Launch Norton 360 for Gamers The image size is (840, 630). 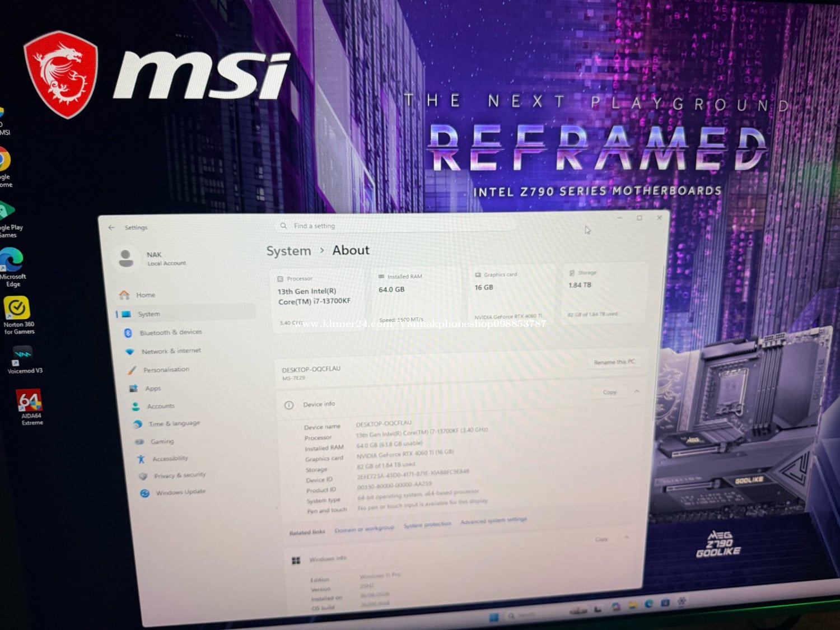pyautogui.click(x=18, y=316)
